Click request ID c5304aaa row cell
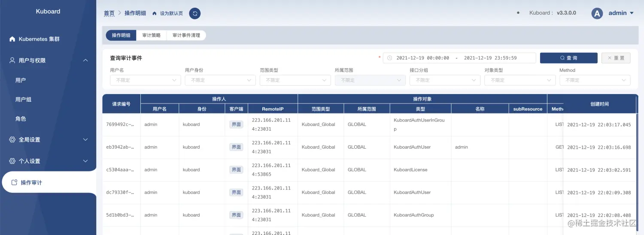This screenshot has height=235, width=644. [x=121, y=170]
